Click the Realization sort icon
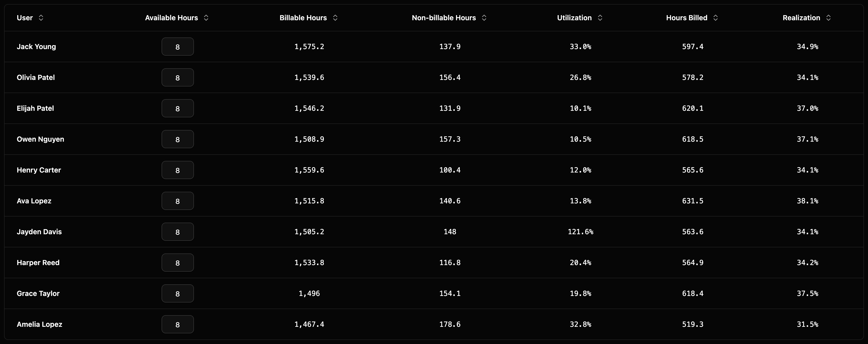Viewport: 868px width, 344px height. pos(828,18)
